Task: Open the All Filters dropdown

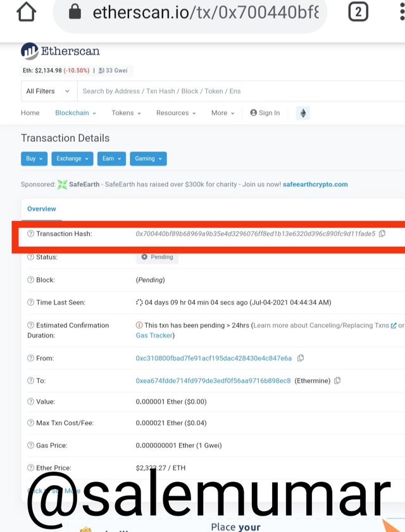Action: [49, 91]
